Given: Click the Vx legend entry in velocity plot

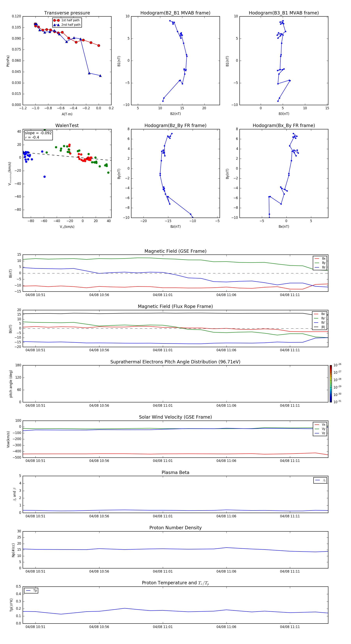Looking at the screenshot, I should [320, 424].
